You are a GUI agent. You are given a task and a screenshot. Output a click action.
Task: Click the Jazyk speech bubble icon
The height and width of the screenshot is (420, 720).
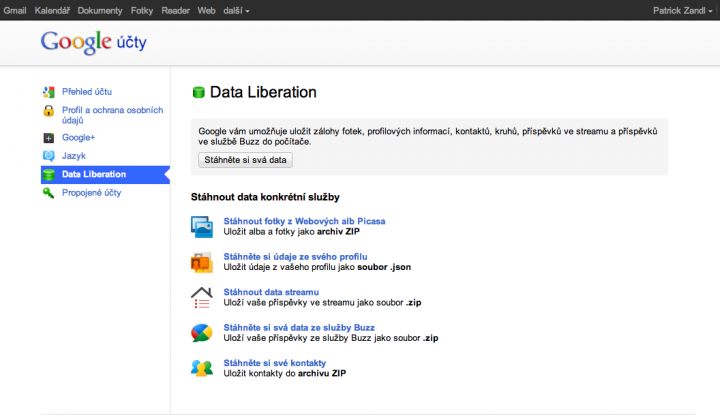pyautogui.click(x=48, y=156)
